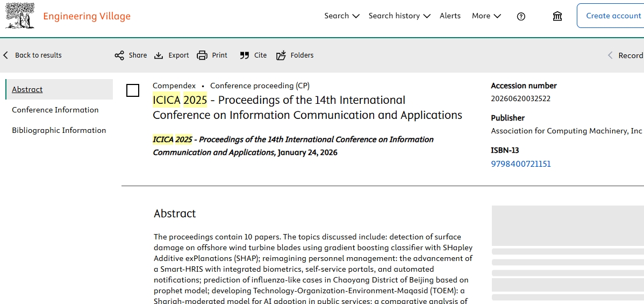
Task: Select the Abstract section tab
Action: tap(27, 89)
